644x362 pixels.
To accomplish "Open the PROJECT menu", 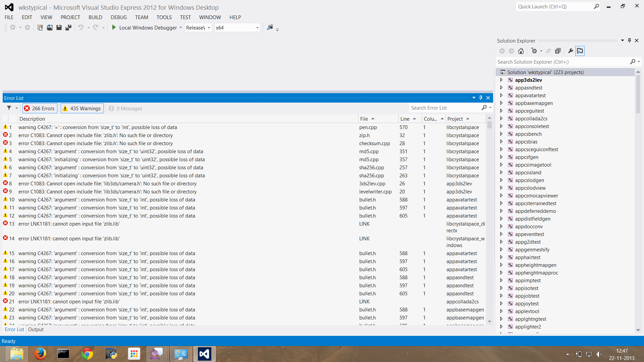I will pyautogui.click(x=70, y=17).
